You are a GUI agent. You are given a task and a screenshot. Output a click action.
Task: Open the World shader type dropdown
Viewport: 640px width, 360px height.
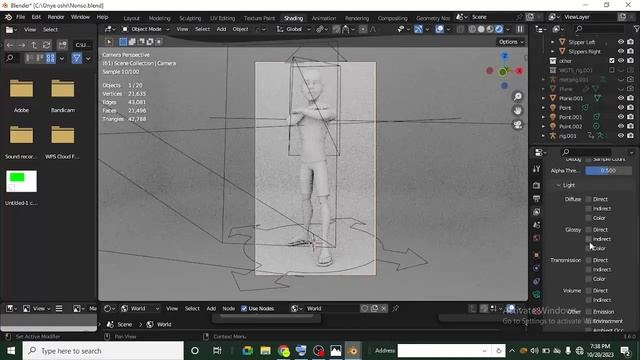coord(140,309)
